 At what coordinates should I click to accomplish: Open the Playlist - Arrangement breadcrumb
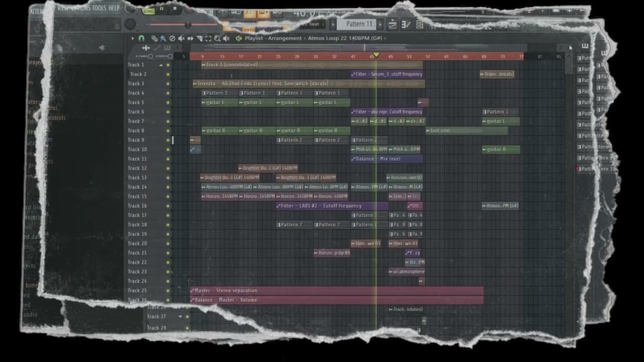click(x=273, y=38)
